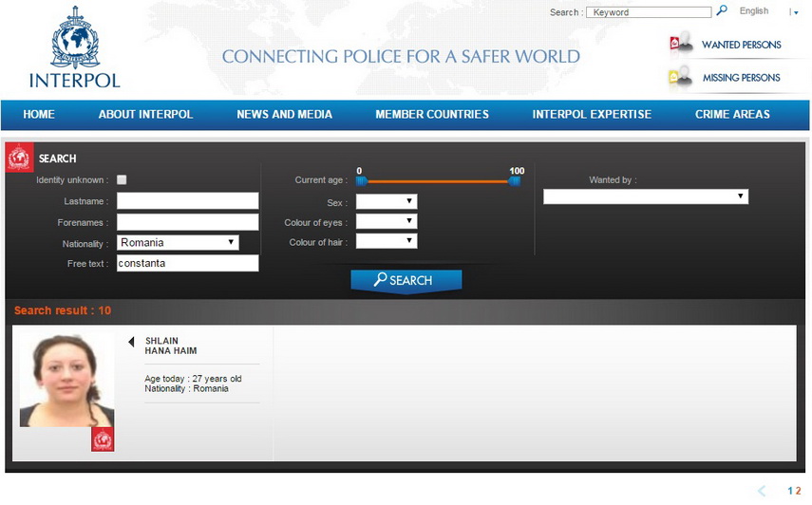Image resolution: width=812 pixels, height=505 pixels.
Task: Expand the Sex dropdown
Action: [387, 201]
